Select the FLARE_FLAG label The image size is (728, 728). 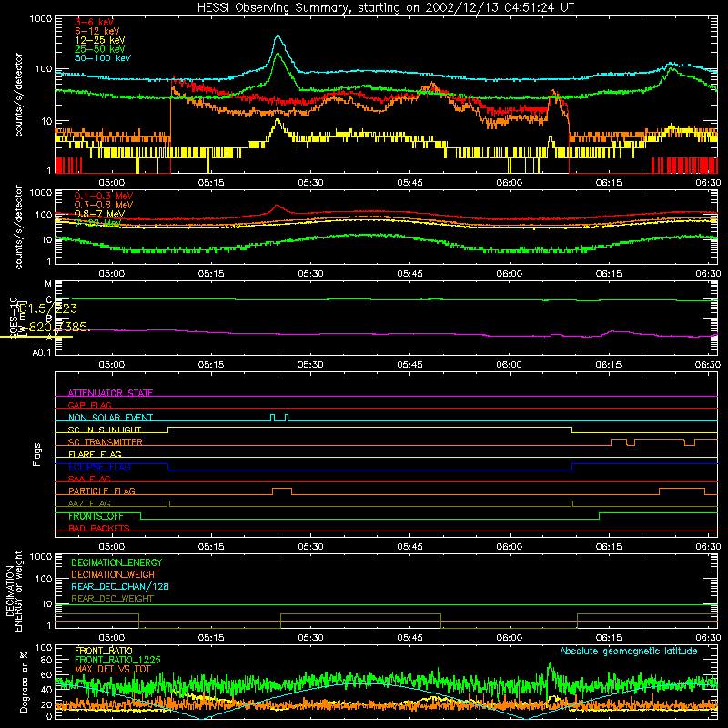[95, 454]
